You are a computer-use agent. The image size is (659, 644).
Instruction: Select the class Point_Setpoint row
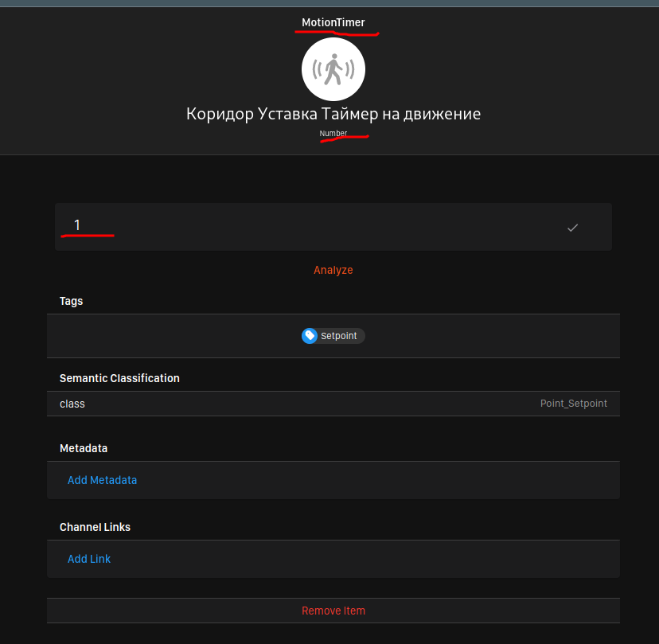pyautogui.click(x=333, y=404)
